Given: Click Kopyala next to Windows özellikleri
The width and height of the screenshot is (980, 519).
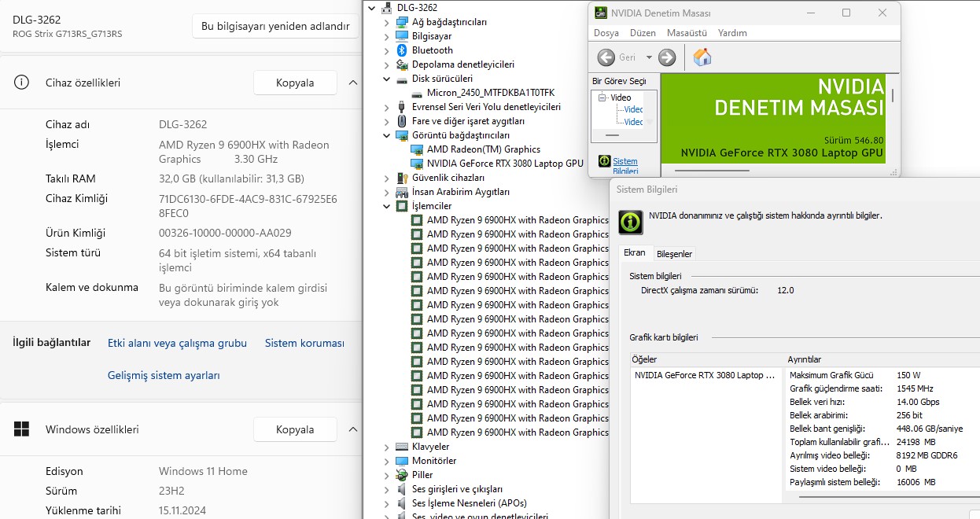Looking at the screenshot, I should (x=295, y=429).
